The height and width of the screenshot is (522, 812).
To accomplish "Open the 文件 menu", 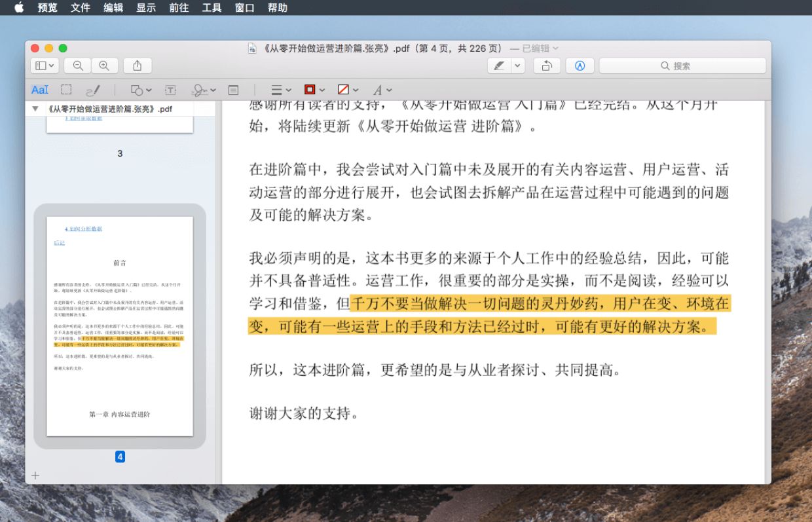I will [80, 8].
